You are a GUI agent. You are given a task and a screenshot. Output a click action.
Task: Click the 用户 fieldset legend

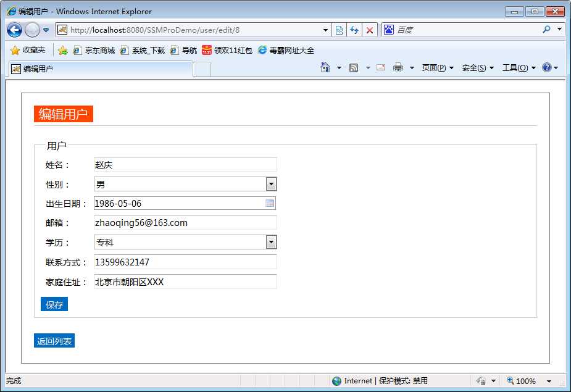[x=56, y=146]
